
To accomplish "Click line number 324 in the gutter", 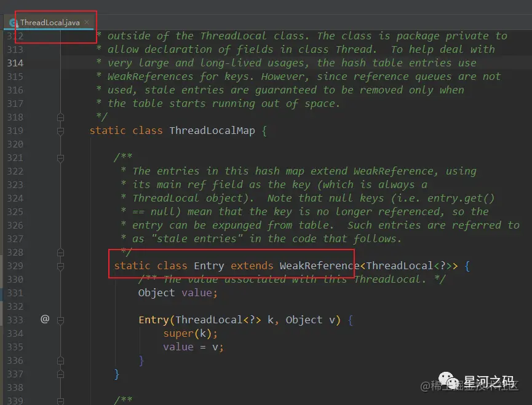I will [x=15, y=199].
